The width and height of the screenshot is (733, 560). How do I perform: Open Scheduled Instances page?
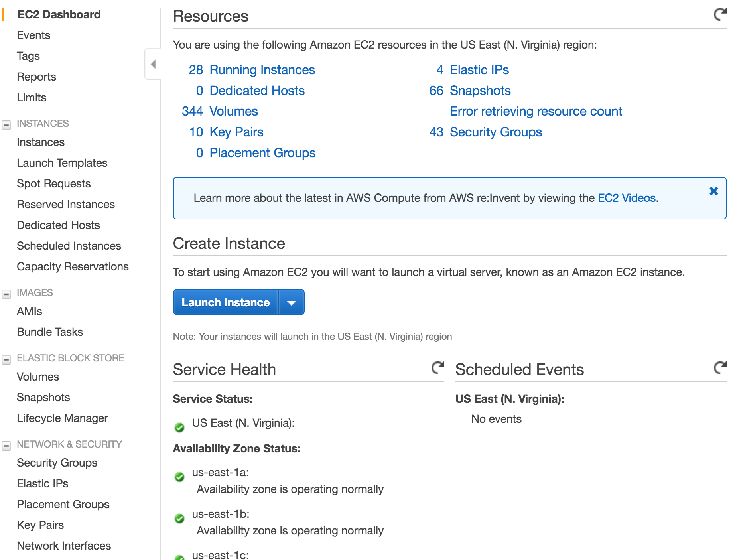click(x=69, y=246)
